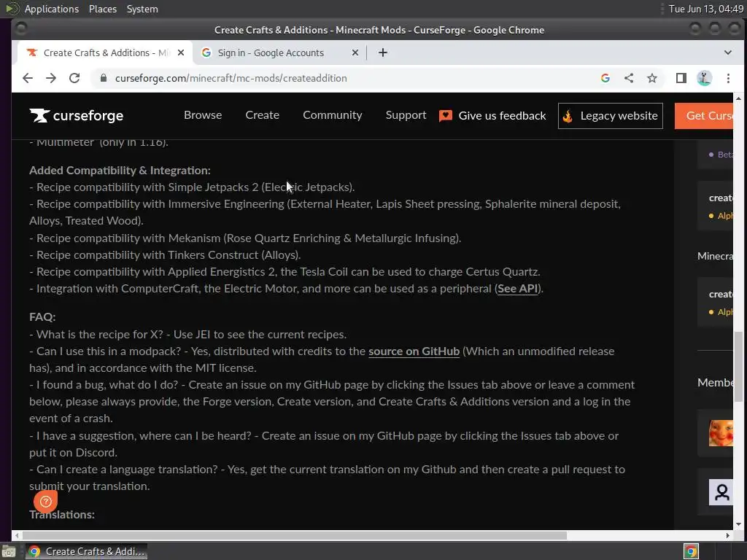Click the vertical scrollbar thumb

click(738, 367)
